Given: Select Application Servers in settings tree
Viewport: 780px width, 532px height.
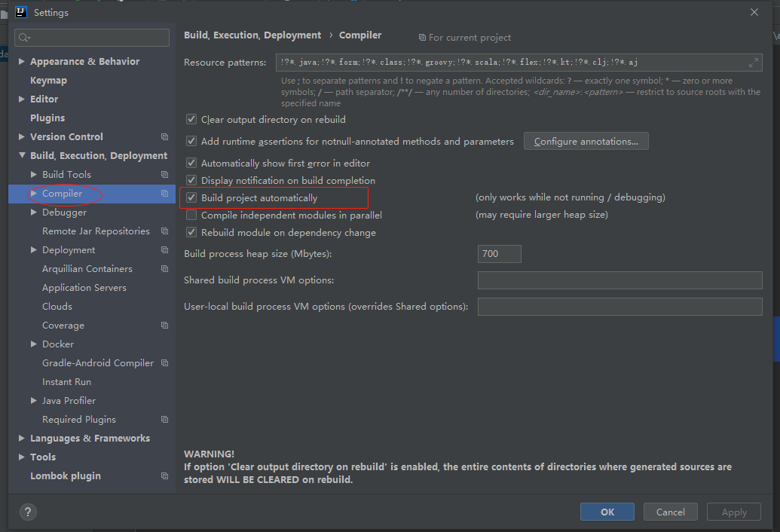Looking at the screenshot, I should tap(84, 288).
